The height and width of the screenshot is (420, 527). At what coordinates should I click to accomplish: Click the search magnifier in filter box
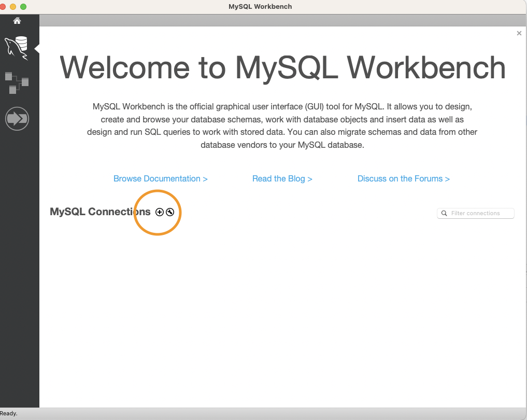[444, 213]
